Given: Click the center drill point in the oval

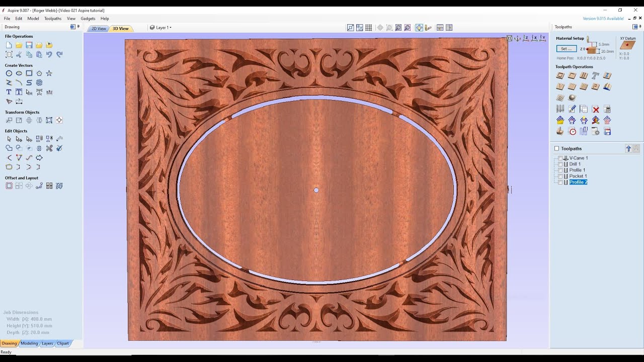Looking at the screenshot, I should tap(316, 190).
